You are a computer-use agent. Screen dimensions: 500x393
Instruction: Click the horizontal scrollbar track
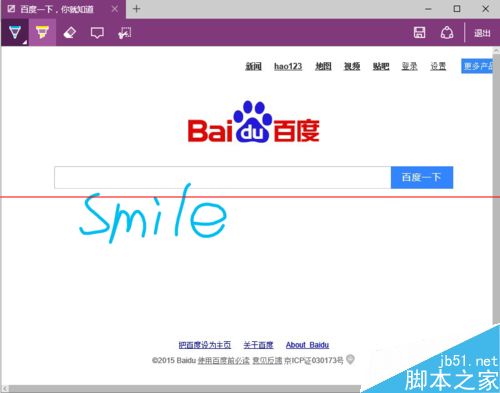(x=185, y=389)
